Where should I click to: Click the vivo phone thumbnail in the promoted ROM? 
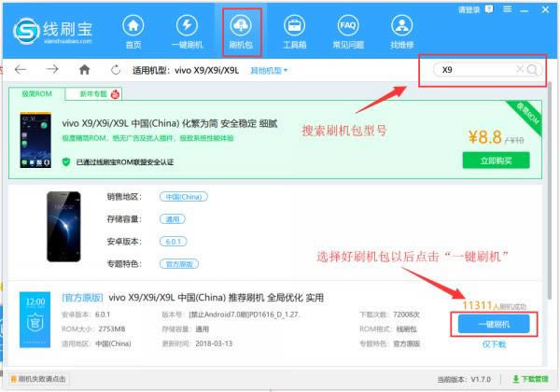[35, 140]
